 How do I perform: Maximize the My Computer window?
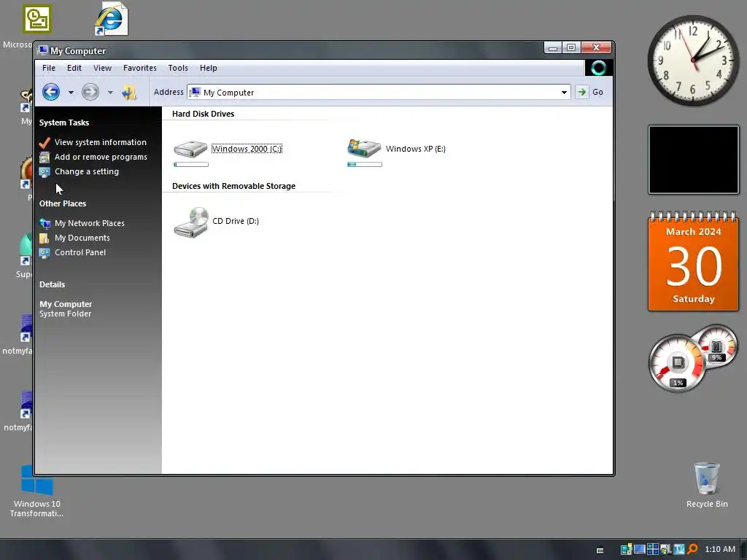pos(572,47)
